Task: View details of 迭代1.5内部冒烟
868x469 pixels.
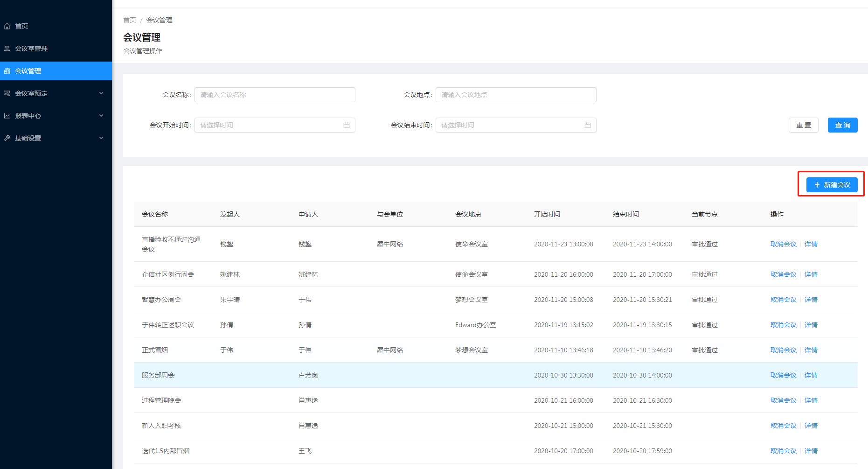Action: [x=811, y=451]
